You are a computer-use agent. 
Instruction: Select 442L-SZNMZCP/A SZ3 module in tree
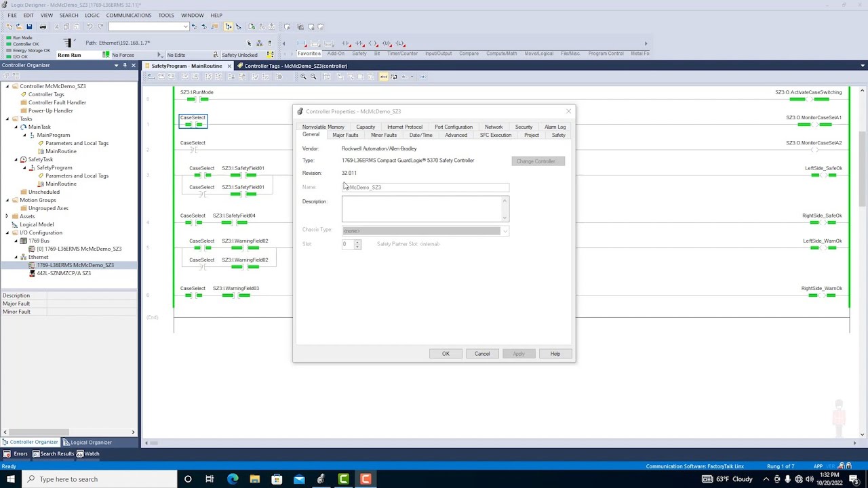pos(64,273)
